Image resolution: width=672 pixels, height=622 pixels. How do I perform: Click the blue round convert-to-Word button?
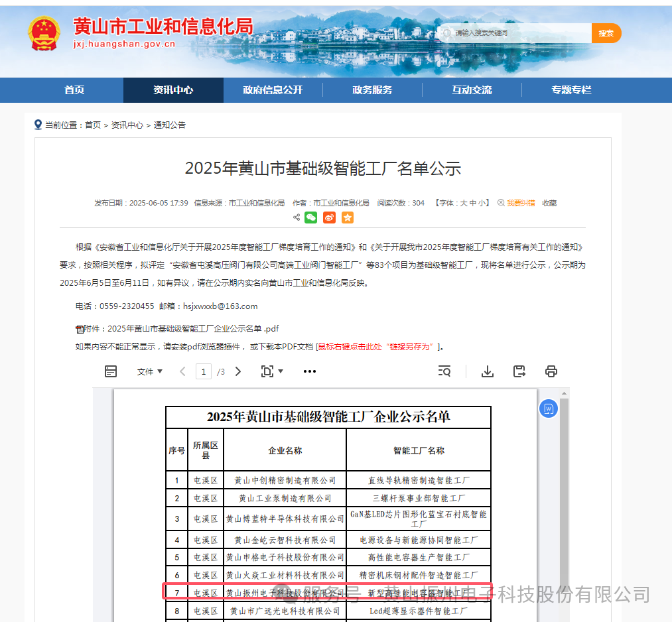tap(548, 408)
